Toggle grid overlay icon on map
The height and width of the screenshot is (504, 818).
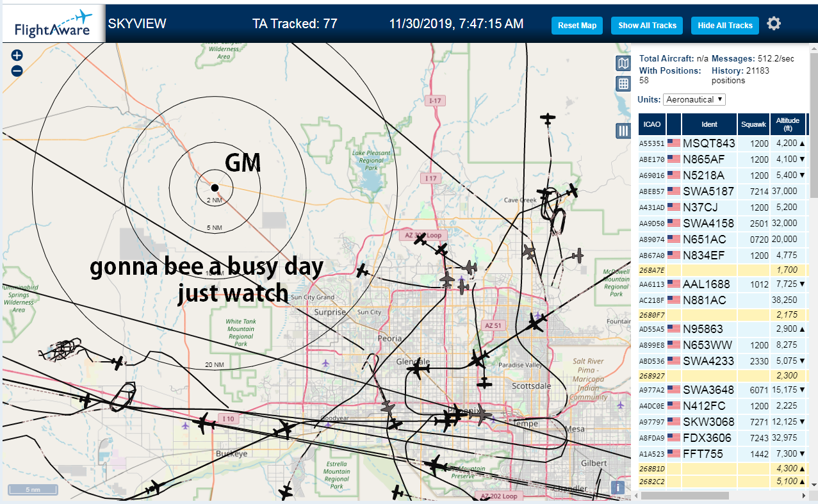[x=623, y=83]
